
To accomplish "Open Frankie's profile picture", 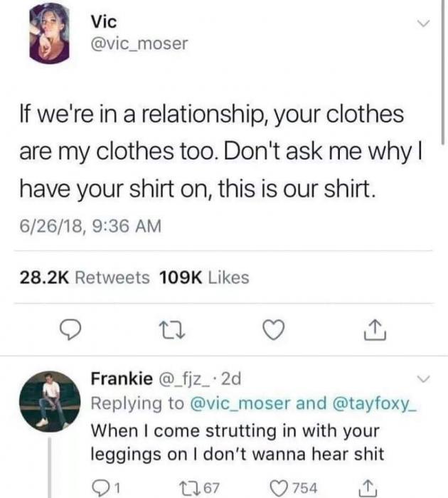I will pos(48,402).
